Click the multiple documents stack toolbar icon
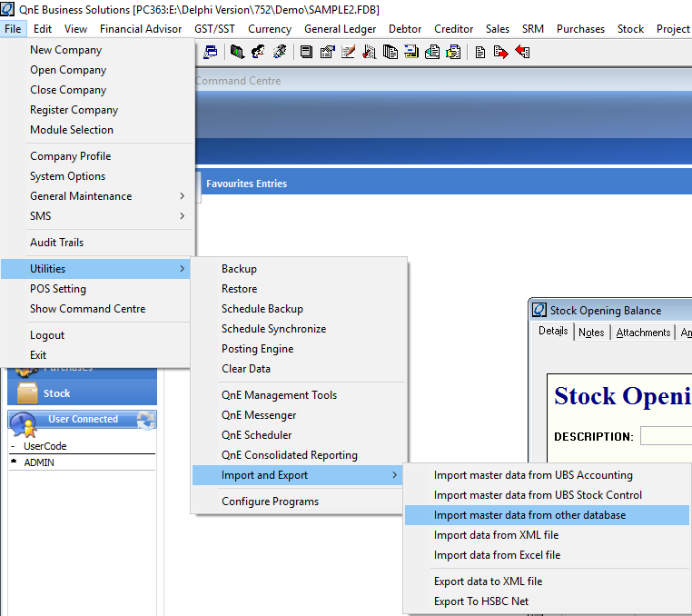This screenshot has height=616, width=692. pos(390,52)
